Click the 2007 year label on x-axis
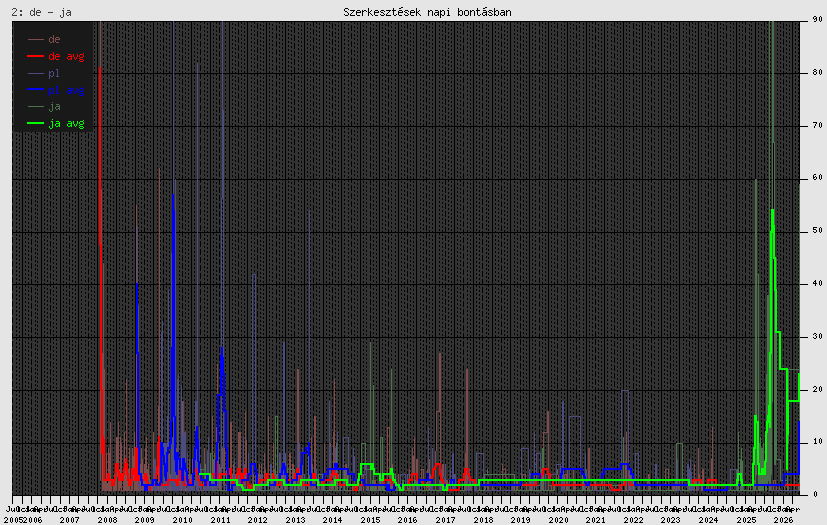 (x=69, y=520)
